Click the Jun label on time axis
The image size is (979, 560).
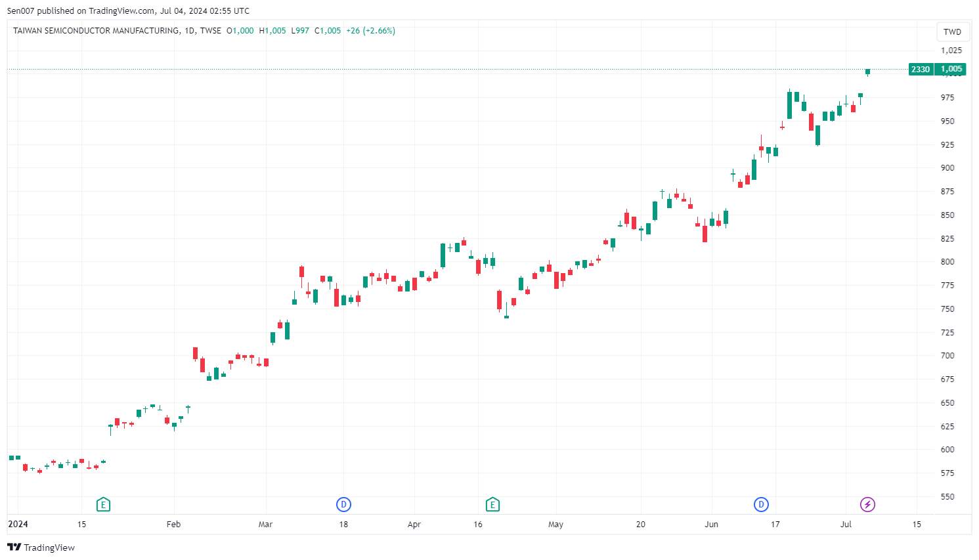click(711, 524)
